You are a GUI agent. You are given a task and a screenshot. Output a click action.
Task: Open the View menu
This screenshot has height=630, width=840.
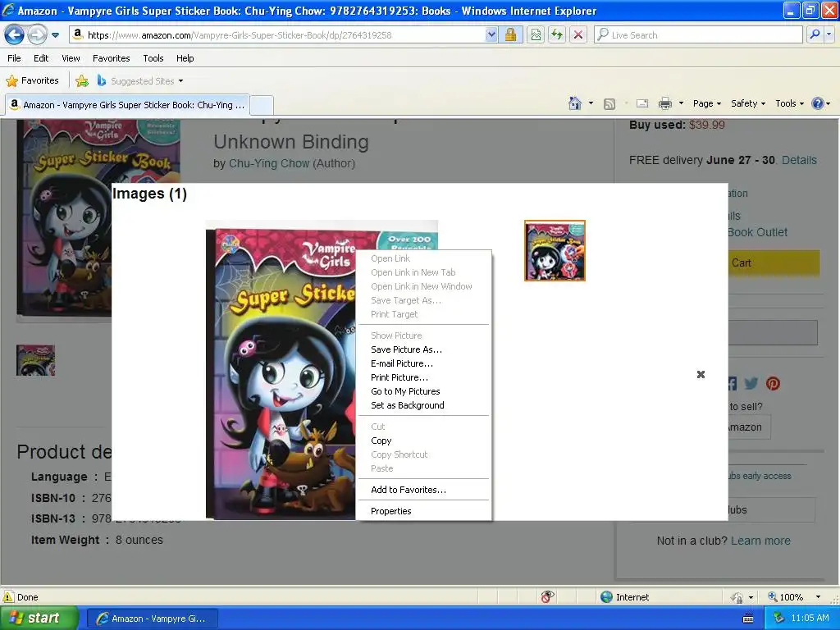coord(71,58)
